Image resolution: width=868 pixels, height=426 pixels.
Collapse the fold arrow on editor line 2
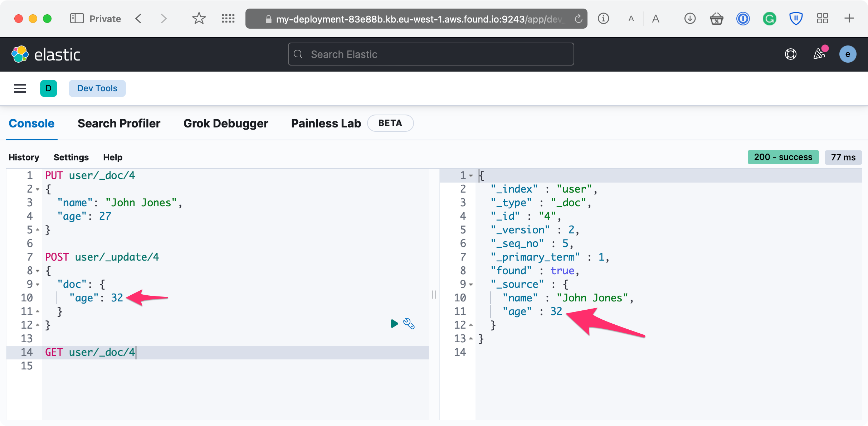point(38,189)
